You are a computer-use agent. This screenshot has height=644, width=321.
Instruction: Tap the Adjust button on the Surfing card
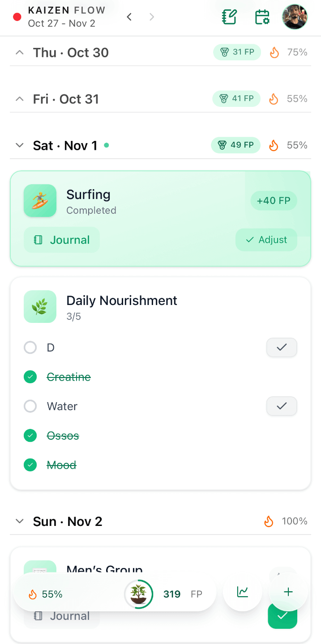[x=266, y=240]
